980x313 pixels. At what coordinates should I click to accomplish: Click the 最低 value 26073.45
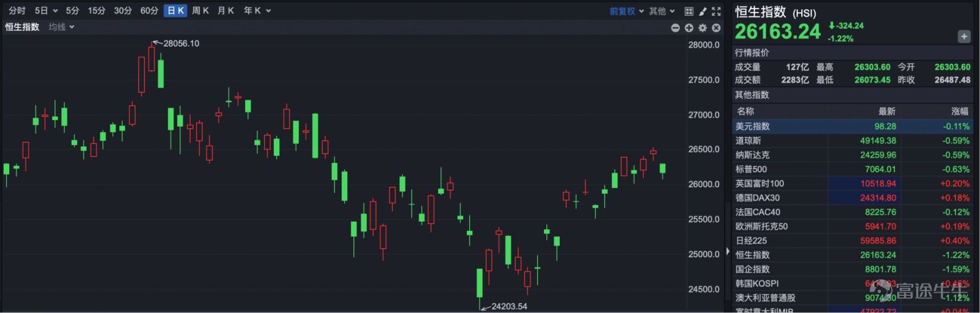[872, 80]
